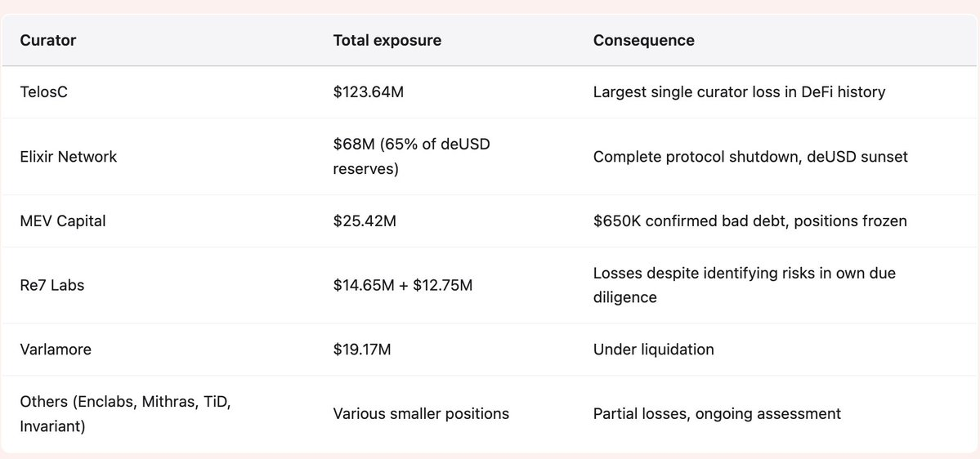
Task: Select the Varlamore curator cell
Action: tap(55, 350)
